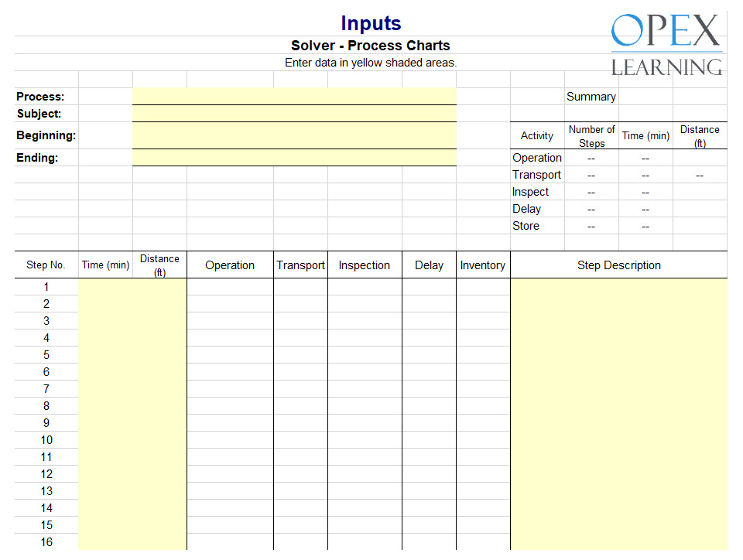Click the Transport cell for step 2

click(x=300, y=304)
